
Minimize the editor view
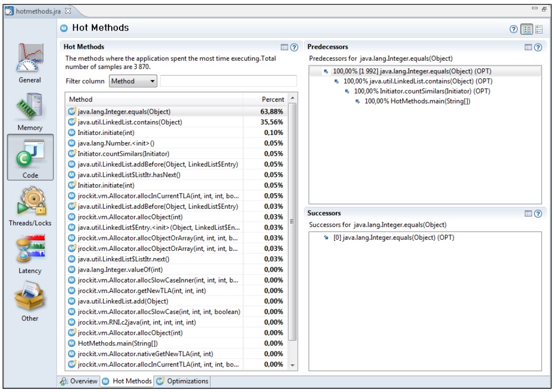(535, 8)
